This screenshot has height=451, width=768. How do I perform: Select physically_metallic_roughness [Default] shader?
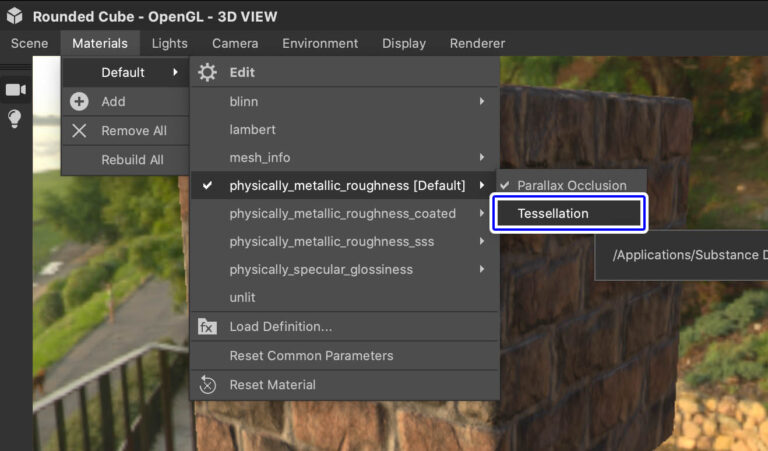(346, 186)
